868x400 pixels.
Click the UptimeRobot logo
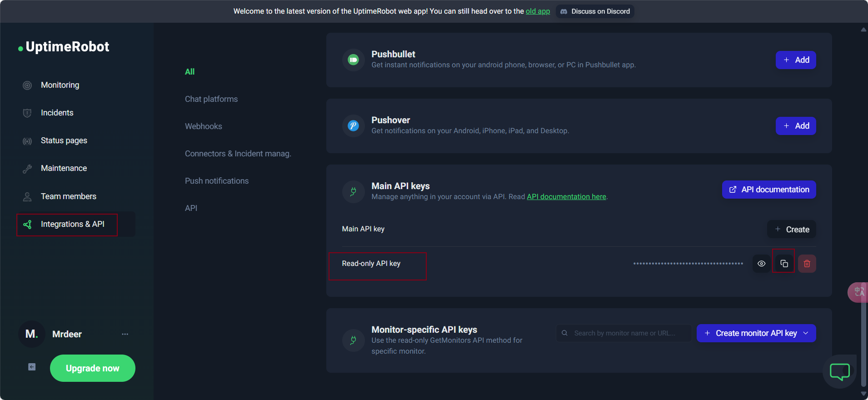tap(64, 47)
